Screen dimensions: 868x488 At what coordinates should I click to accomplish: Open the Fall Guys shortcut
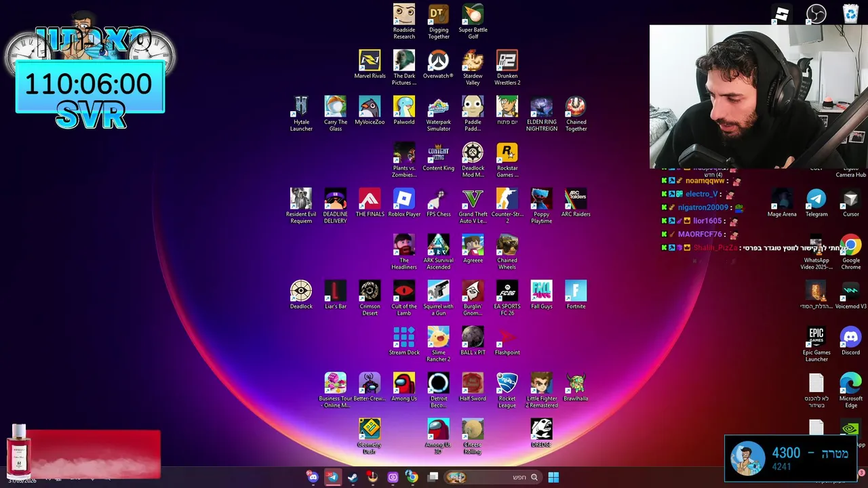click(x=541, y=295)
